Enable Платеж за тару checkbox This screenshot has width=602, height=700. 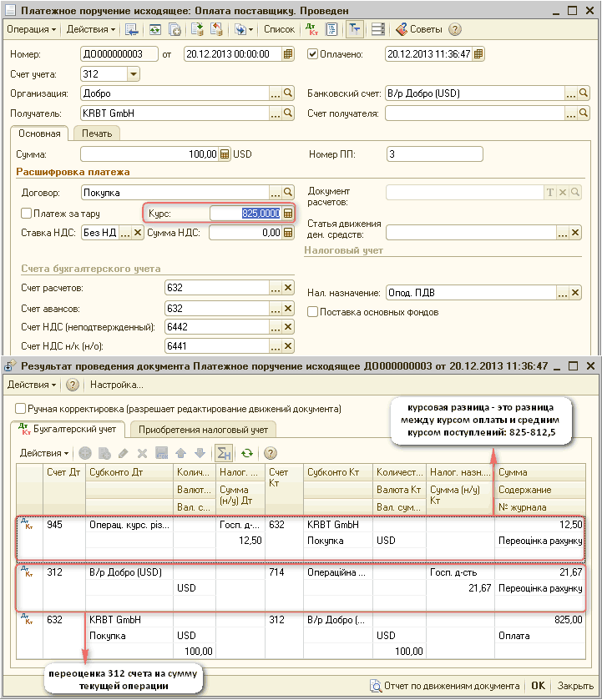click(26, 213)
